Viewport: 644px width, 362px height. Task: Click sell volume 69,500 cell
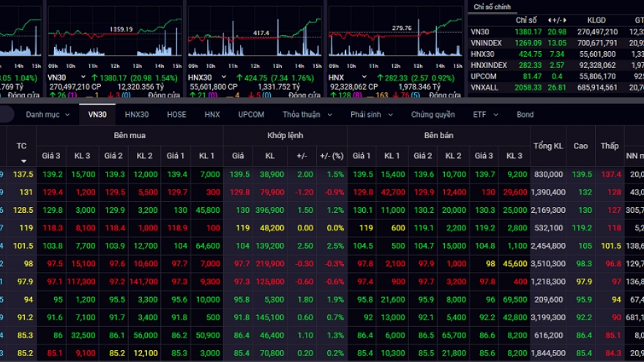[x=514, y=299]
